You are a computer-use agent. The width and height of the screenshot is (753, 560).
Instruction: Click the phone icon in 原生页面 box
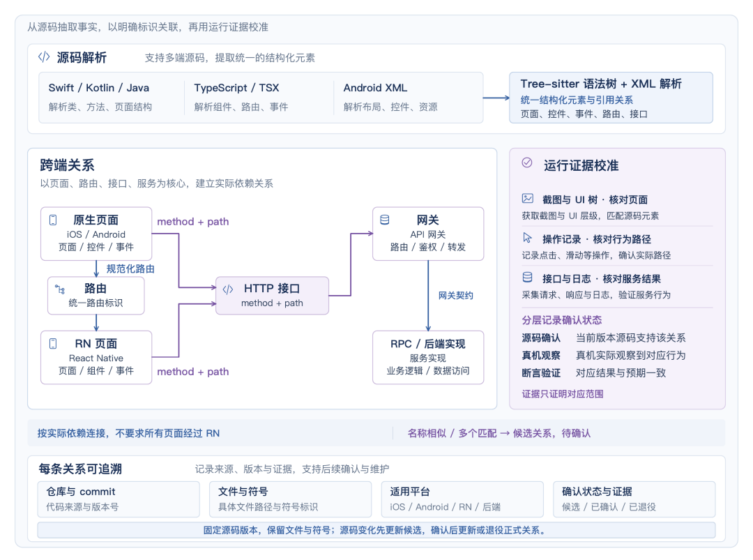pos(53,220)
